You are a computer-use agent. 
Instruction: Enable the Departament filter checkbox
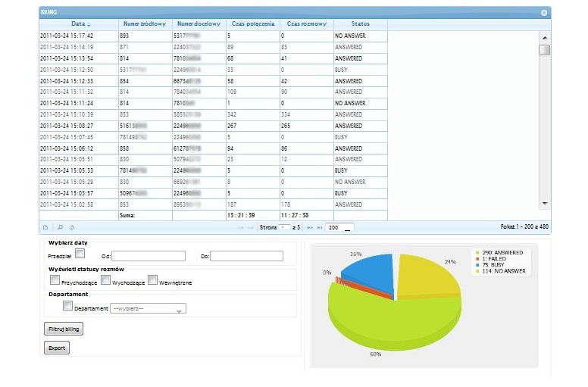point(67,306)
